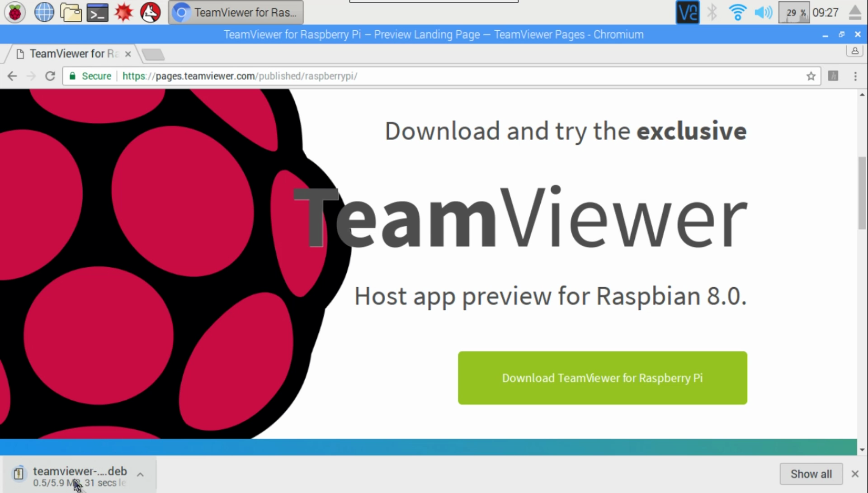This screenshot has height=493, width=868.
Task: Click the Raspberry Pi logo image
Action: click(x=176, y=264)
